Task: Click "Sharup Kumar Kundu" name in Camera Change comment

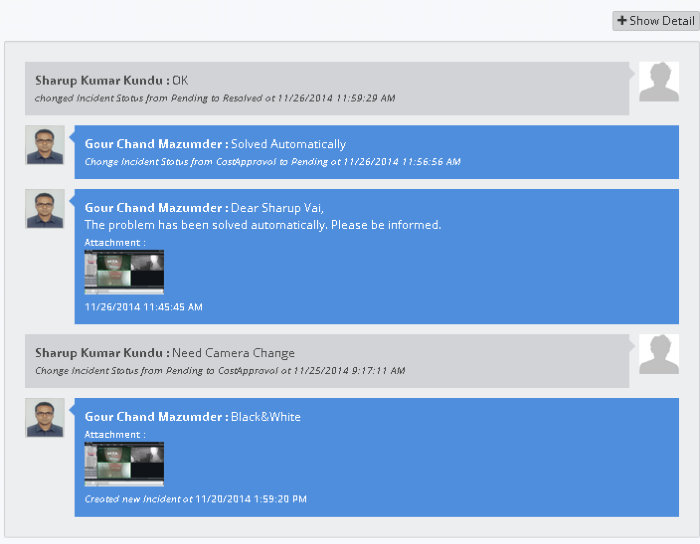Action: pyautogui.click(x=99, y=353)
